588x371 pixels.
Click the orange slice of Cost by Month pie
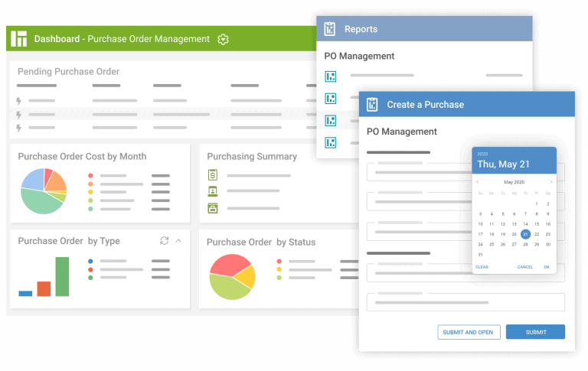click(57, 182)
